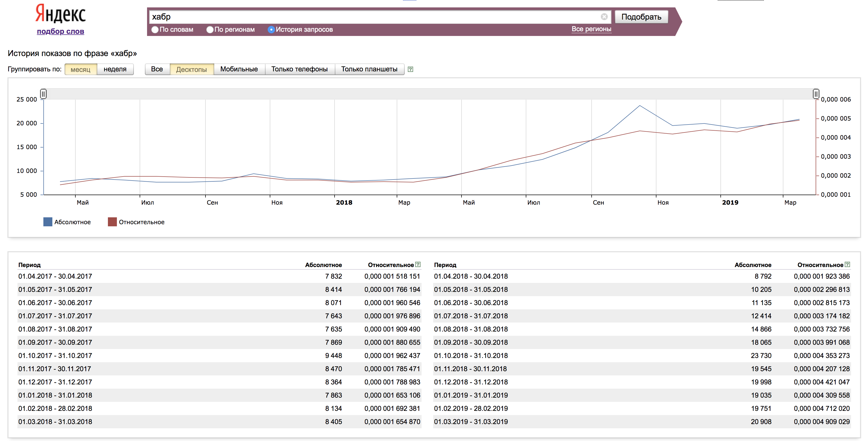This screenshot has width=868, height=441.
Task: Click period 01.09.2018 - 30.09.2018
Action: 471,342
